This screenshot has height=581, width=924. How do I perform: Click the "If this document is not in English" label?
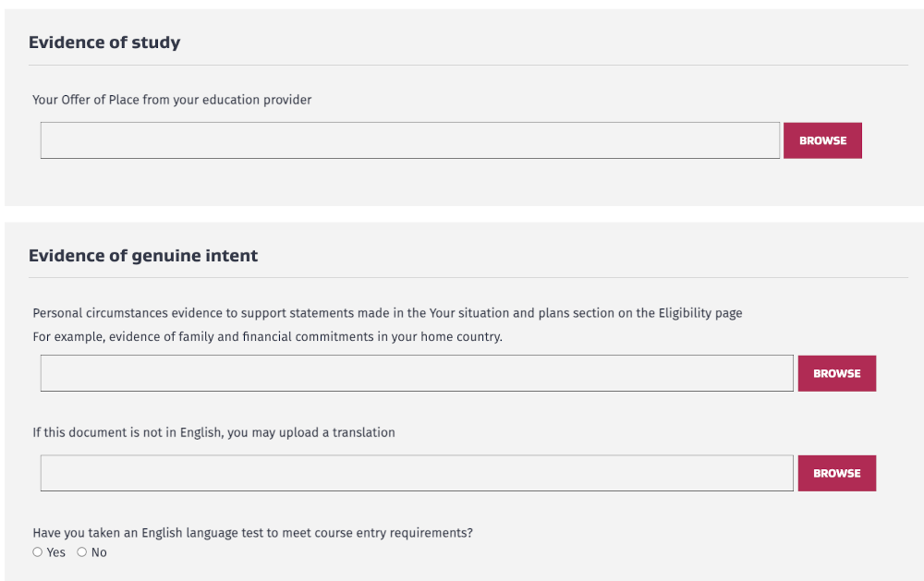(213, 432)
